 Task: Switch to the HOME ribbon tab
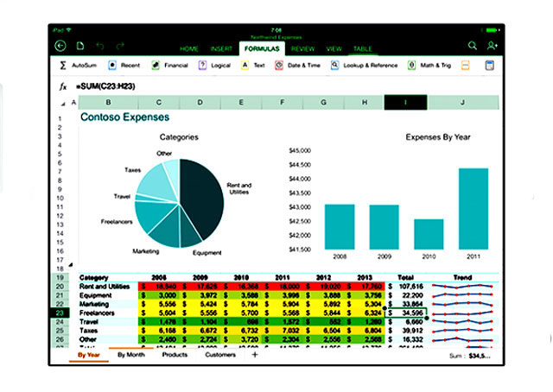(189, 48)
